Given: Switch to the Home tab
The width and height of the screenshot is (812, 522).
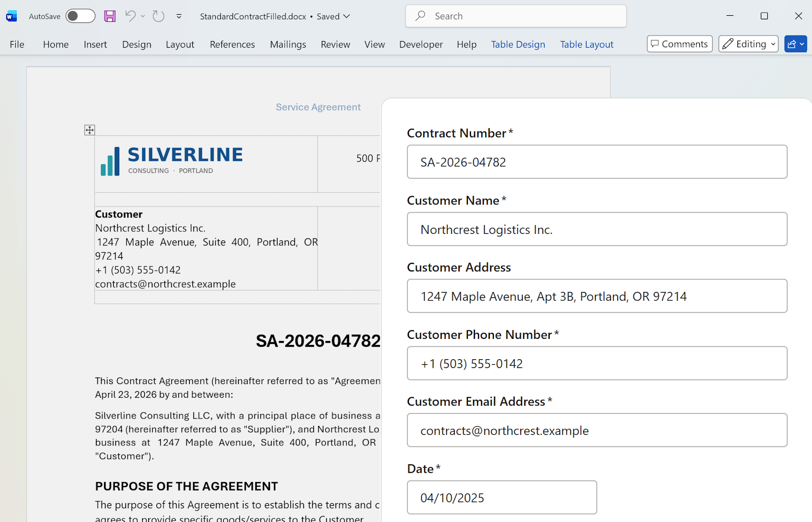Looking at the screenshot, I should pyautogui.click(x=56, y=45).
